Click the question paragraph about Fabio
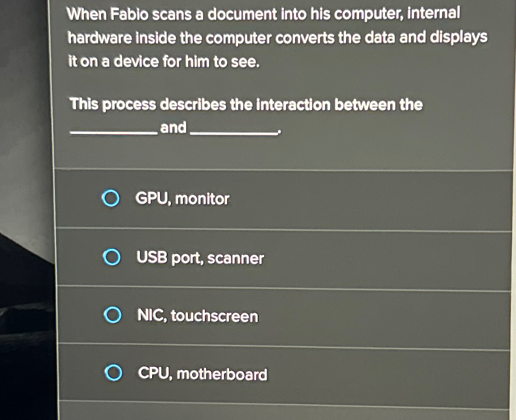The image size is (516, 420). click(276, 38)
